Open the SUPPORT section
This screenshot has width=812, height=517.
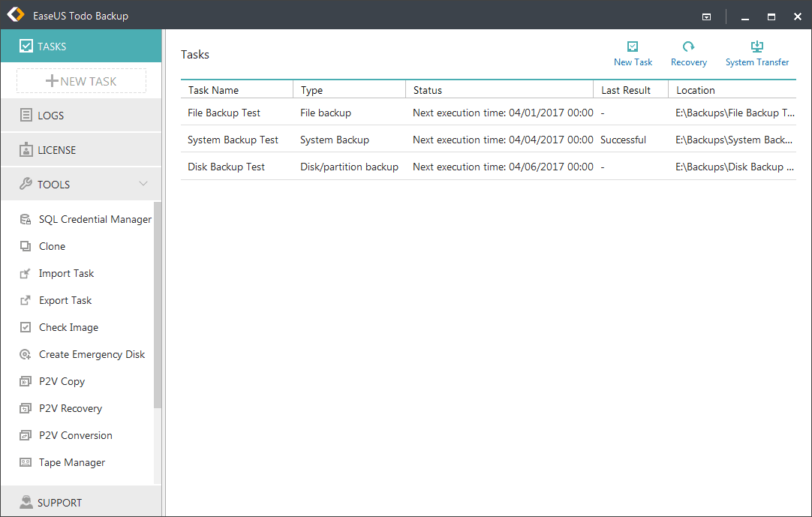(58, 502)
